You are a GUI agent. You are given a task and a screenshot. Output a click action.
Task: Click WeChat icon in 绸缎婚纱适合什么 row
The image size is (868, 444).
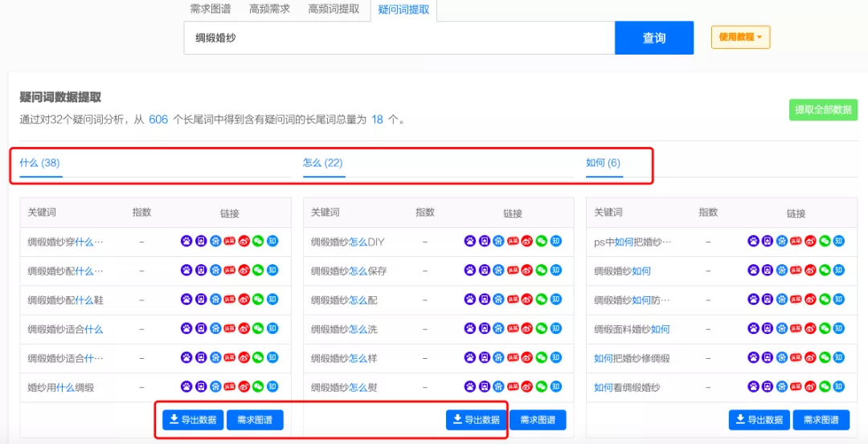point(258,328)
